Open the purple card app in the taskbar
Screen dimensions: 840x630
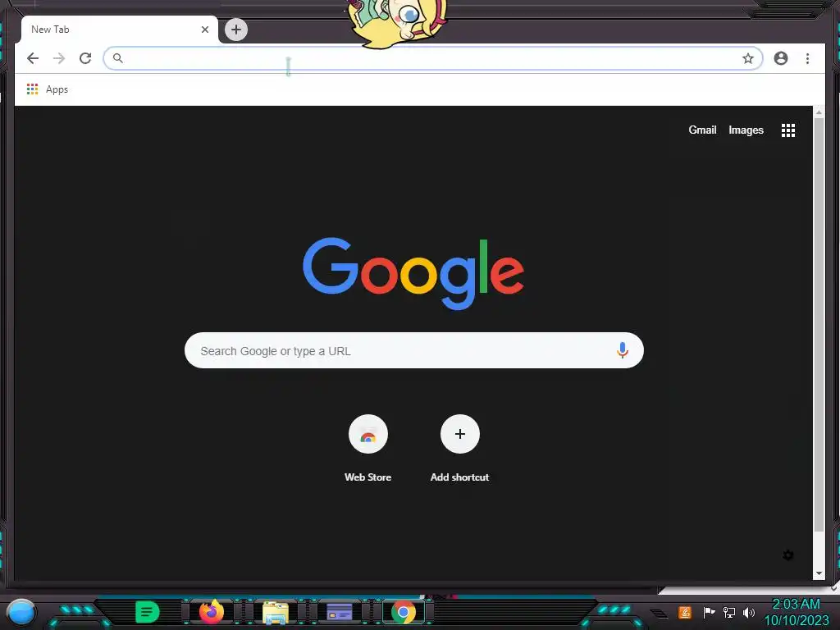click(339, 612)
